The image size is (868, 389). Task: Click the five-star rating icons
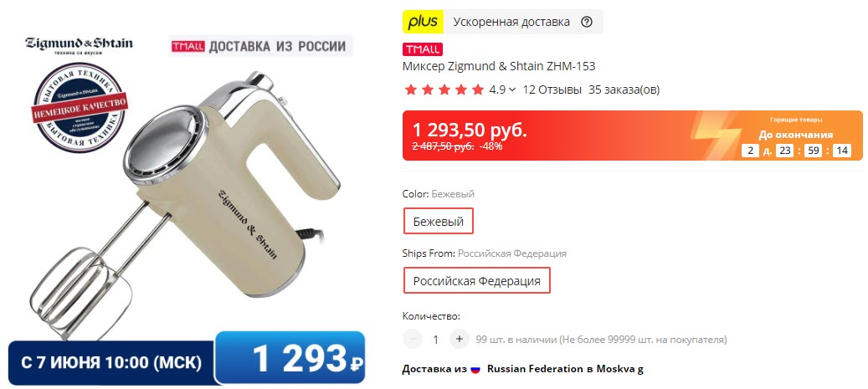point(444,90)
